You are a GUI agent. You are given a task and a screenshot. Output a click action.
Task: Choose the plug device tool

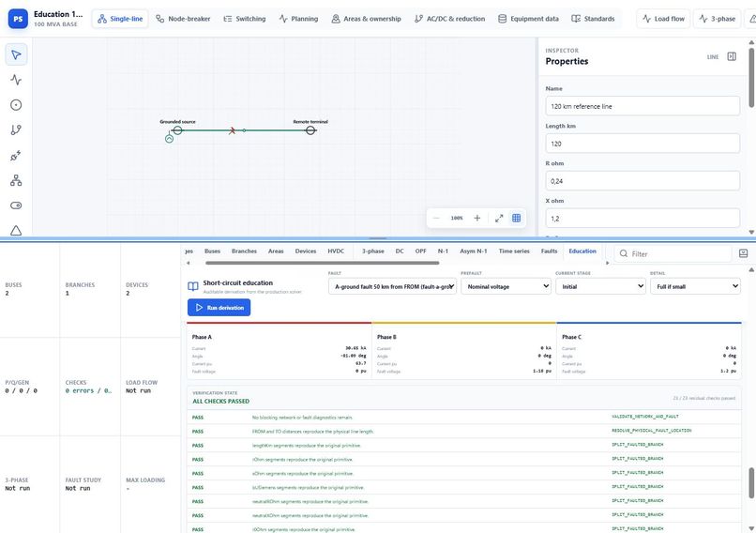(x=16, y=156)
